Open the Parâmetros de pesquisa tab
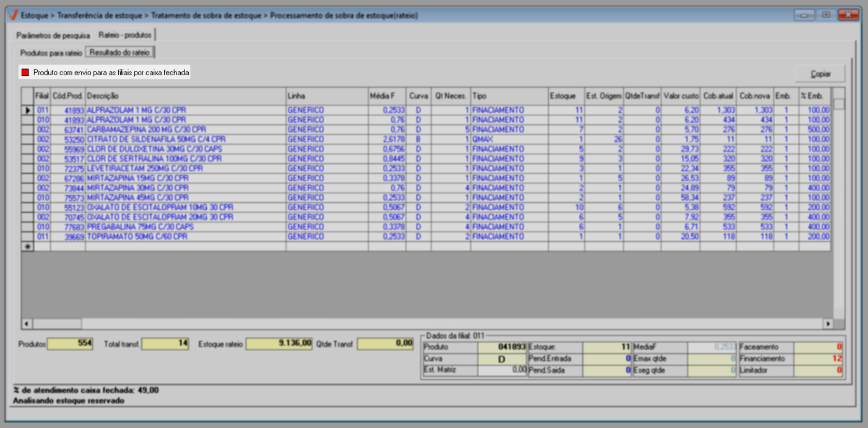The image size is (868, 428). [53, 36]
